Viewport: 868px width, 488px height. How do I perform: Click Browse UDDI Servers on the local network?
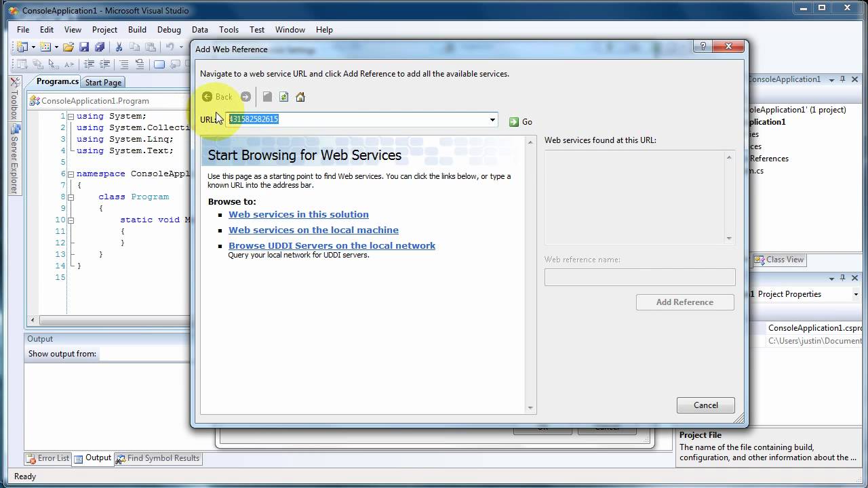(332, 245)
